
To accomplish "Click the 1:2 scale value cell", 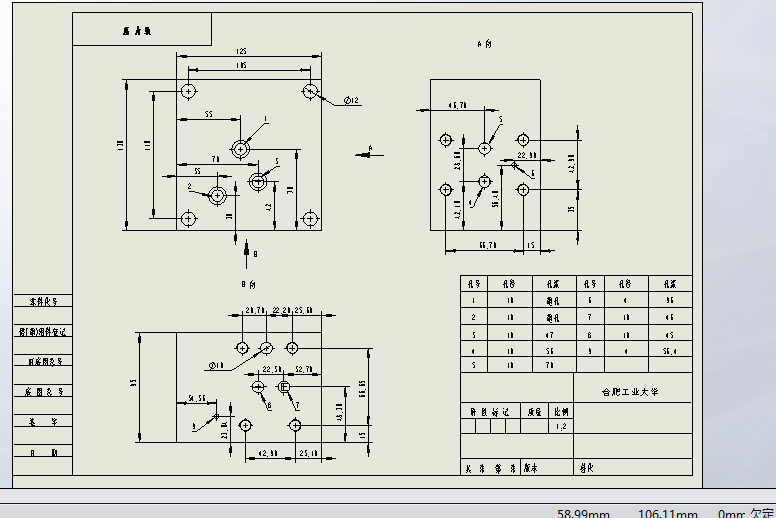I will point(561,426).
